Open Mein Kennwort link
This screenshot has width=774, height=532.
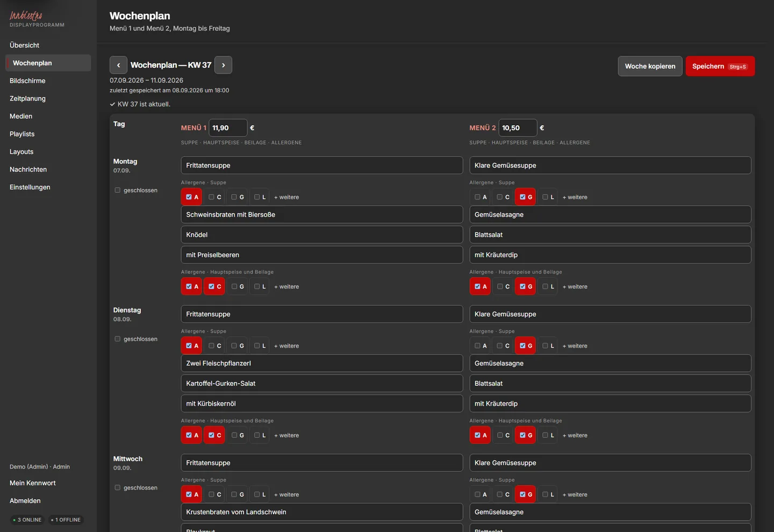pos(33,483)
